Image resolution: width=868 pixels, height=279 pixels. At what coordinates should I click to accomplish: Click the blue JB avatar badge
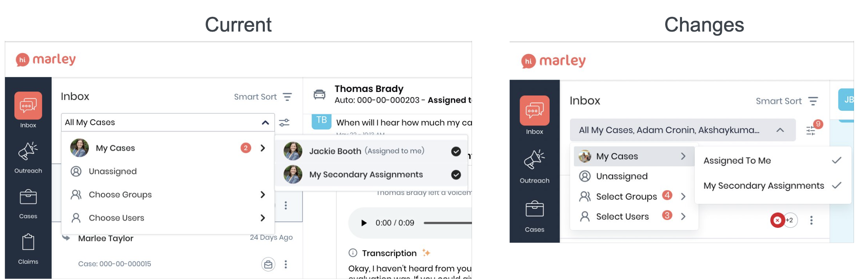coord(847,100)
